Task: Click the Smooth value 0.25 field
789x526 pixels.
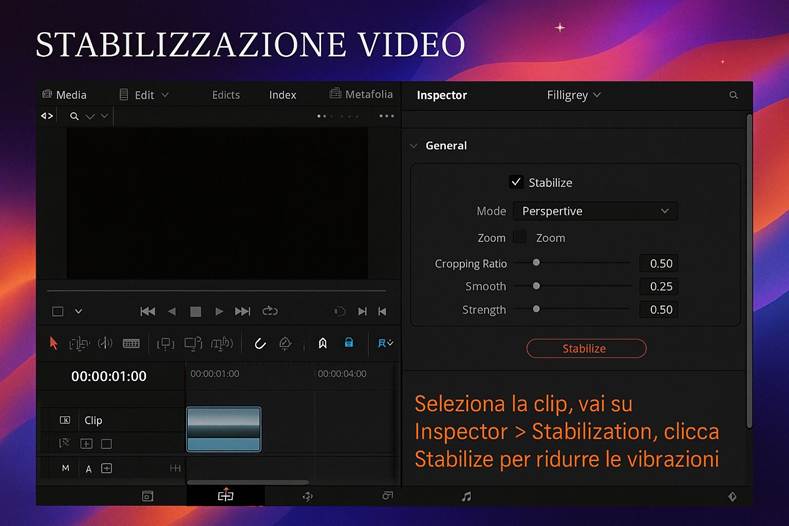Action: click(658, 286)
